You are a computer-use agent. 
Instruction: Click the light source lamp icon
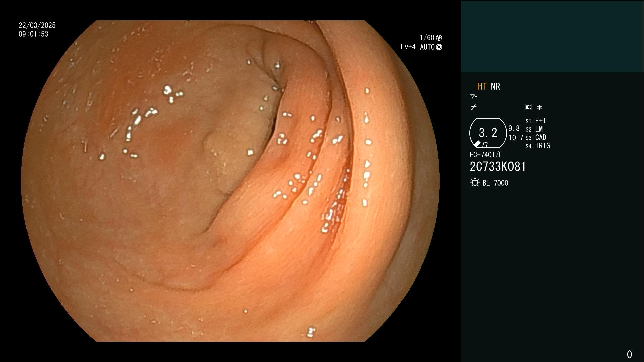(x=475, y=183)
